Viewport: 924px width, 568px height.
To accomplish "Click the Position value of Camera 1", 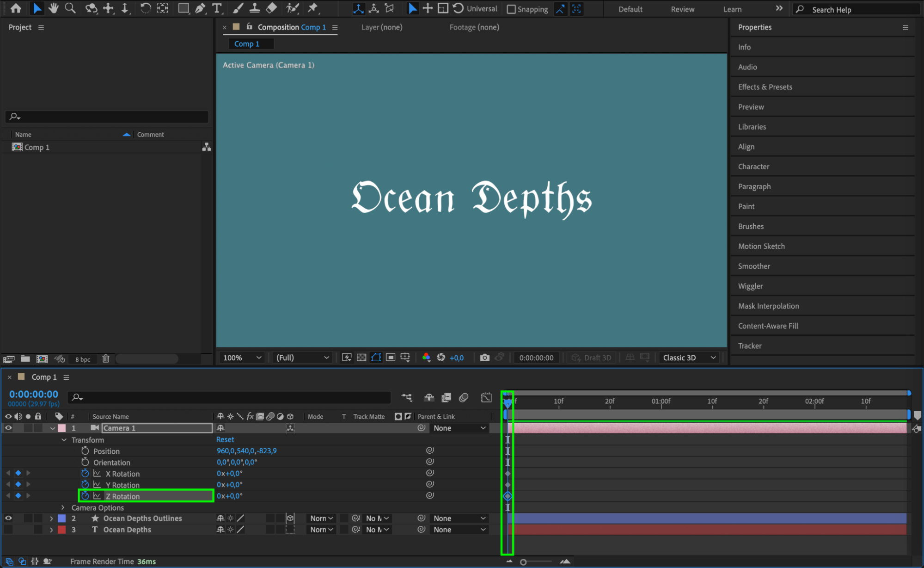I will point(246,451).
